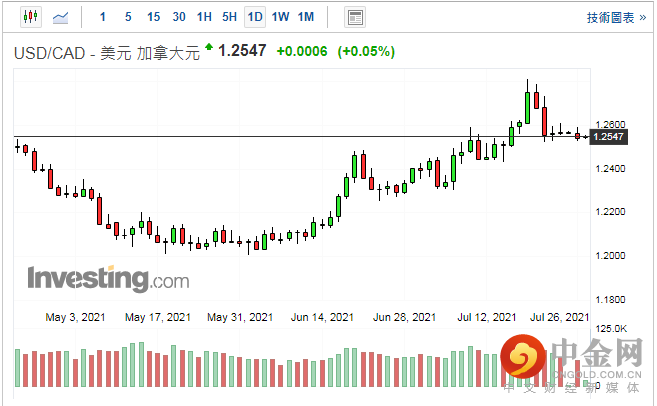The width and height of the screenshot is (657, 406).
Task: Click the 1.2600 price axis label
Action: 610,124
